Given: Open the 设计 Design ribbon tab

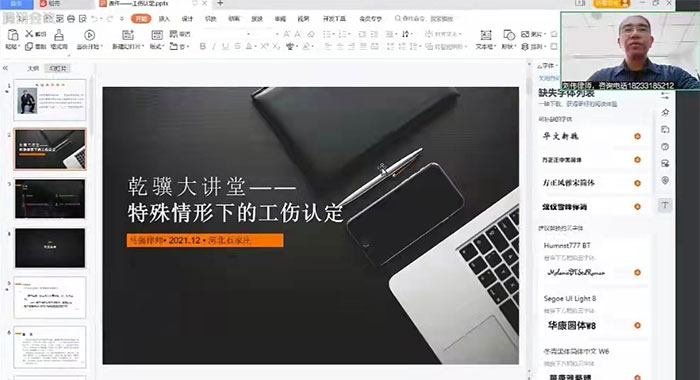Looking at the screenshot, I should 188,19.
